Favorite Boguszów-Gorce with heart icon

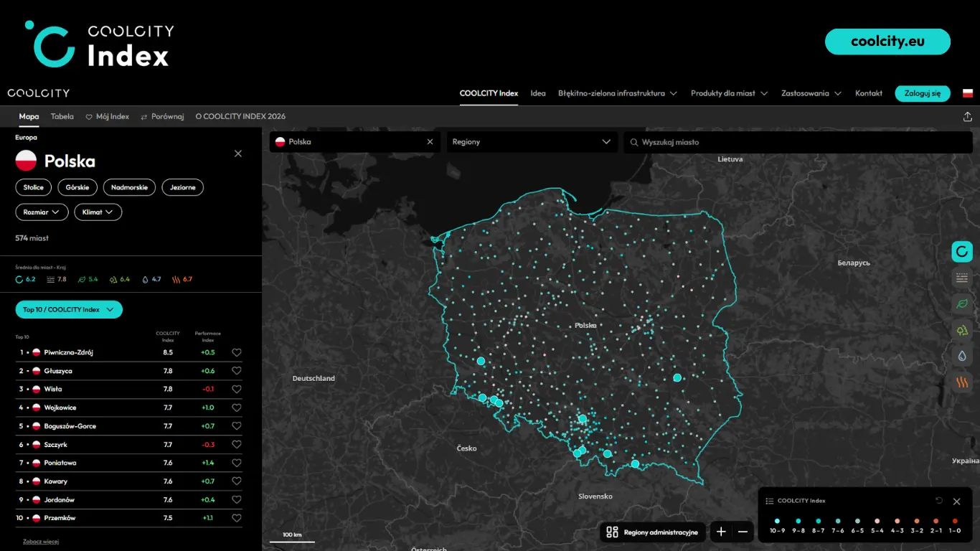[237, 426]
